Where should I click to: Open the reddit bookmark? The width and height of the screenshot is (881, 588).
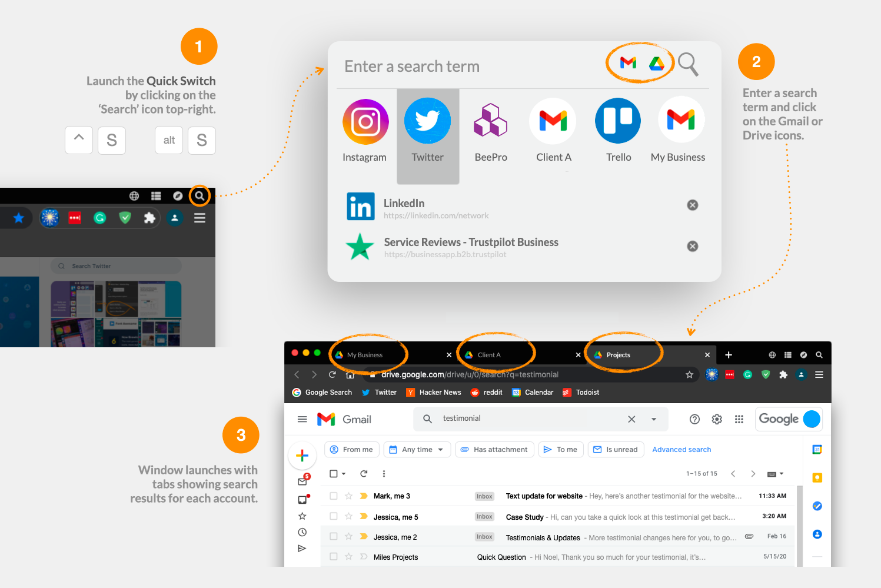coord(487,393)
